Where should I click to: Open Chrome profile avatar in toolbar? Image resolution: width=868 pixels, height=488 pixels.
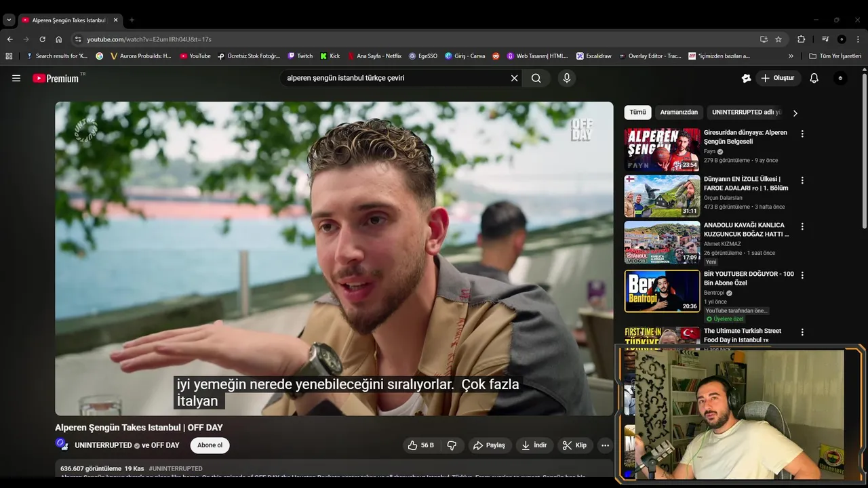[x=842, y=39]
